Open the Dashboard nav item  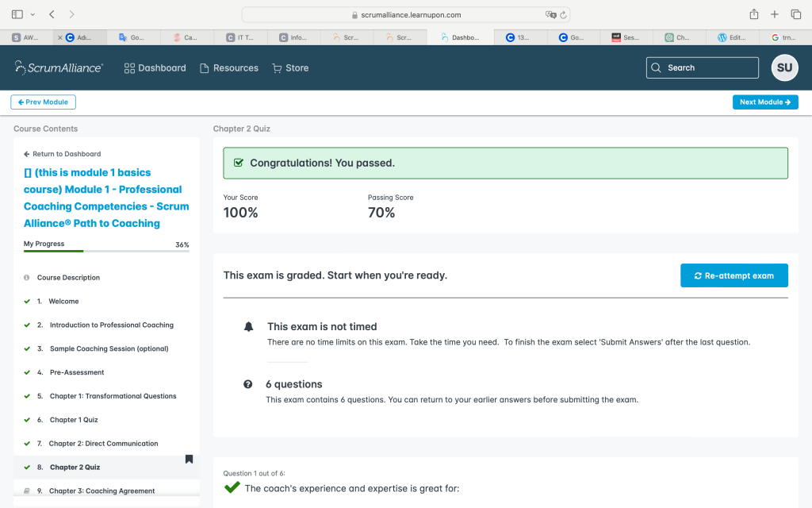155,68
